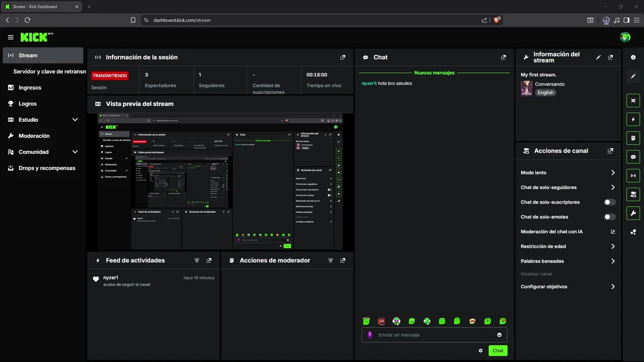
Task: Go to Ingresos in the sidebar
Action: (43, 87)
